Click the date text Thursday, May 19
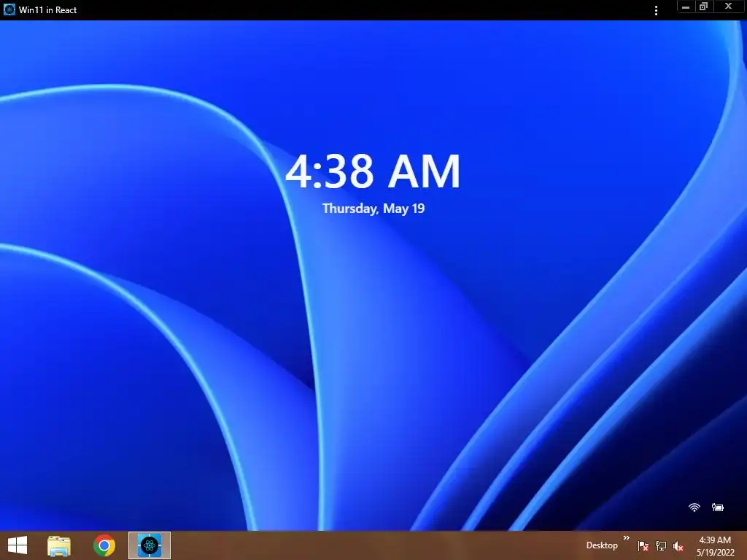The width and height of the screenshot is (747, 560). pyautogui.click(x=373, y=209)
